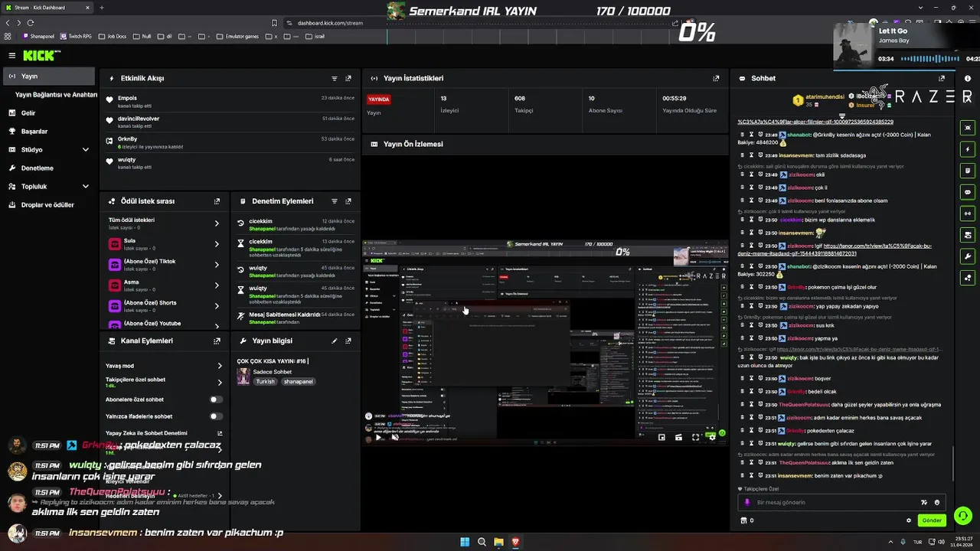Open Windows taskbar search
Screen dimensions: 980x551
(482, 542)
